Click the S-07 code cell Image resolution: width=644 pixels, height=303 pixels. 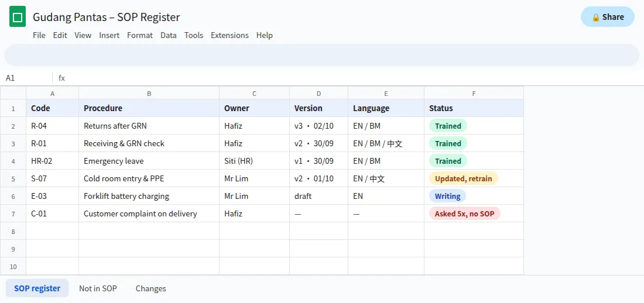coord(53,178)
